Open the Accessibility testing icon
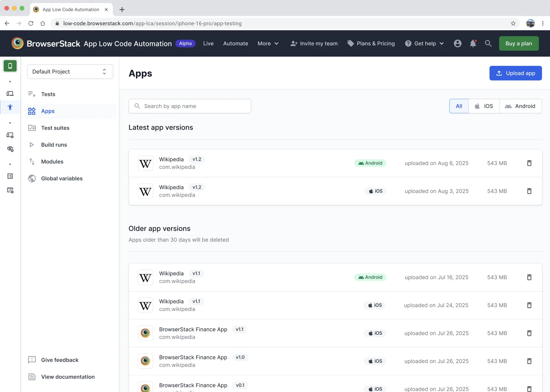The image size is (550, 392). coord(10,107)
